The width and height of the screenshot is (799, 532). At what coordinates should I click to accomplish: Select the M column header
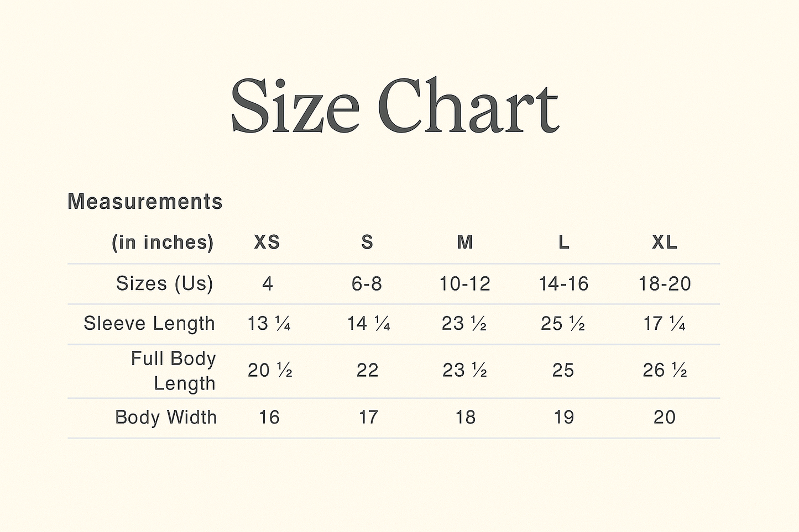465,242
